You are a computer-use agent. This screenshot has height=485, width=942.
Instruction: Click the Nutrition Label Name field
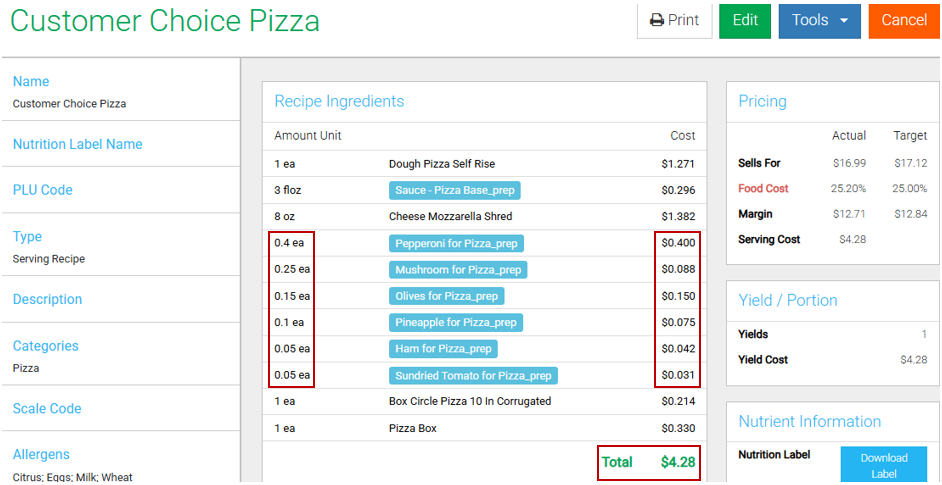pyautogui.click(x=78, y=144)
